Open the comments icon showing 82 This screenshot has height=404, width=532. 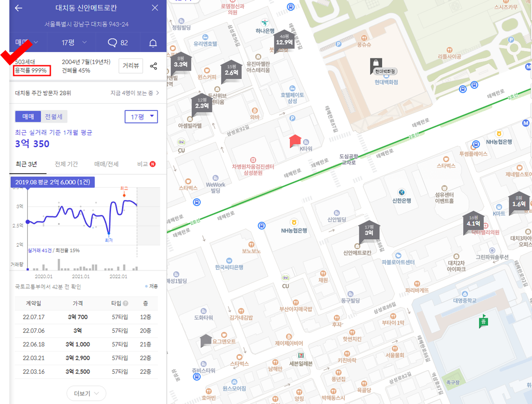pyautogui.click(x=118, y=43)
